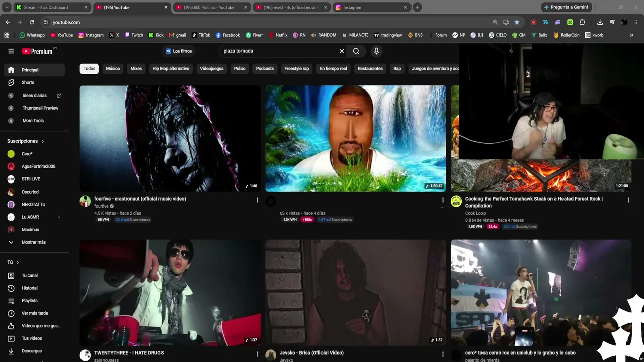Run the search with the magnifier button
The height and width of the screenshot is (362, 644).
click(356, 51)
